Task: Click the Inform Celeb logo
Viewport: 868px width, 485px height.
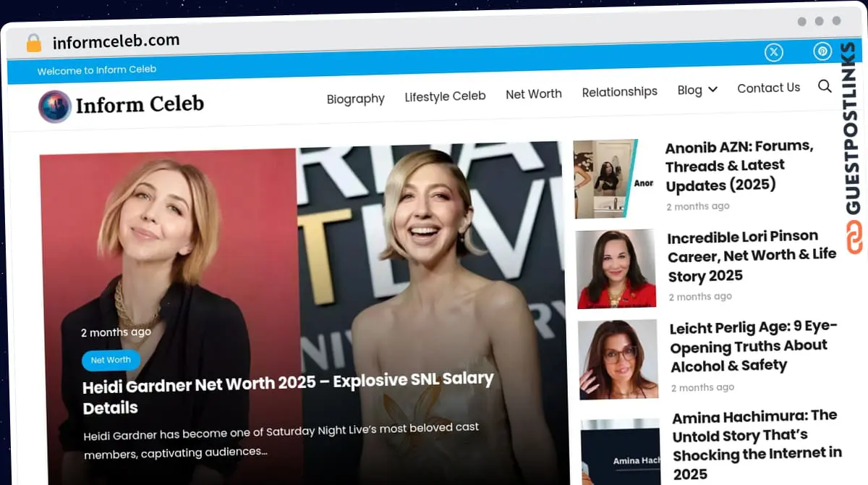Action: tap(122, 106)
